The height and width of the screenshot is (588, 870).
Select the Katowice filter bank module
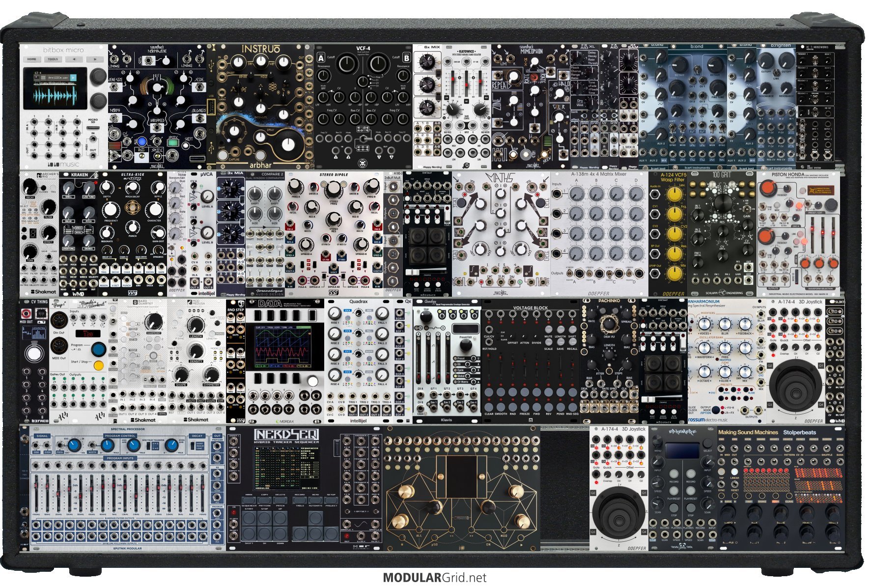click(x=467, y=106)
